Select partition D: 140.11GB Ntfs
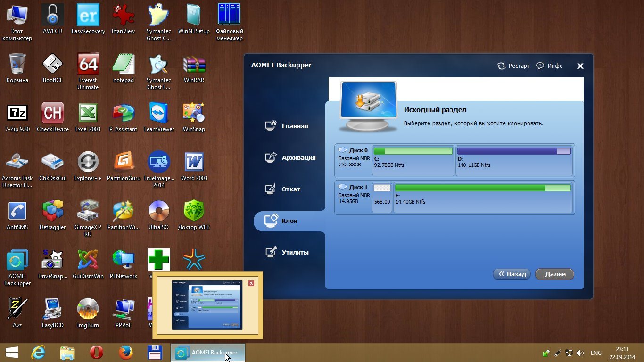644x362 pixels. click(514, 161)
